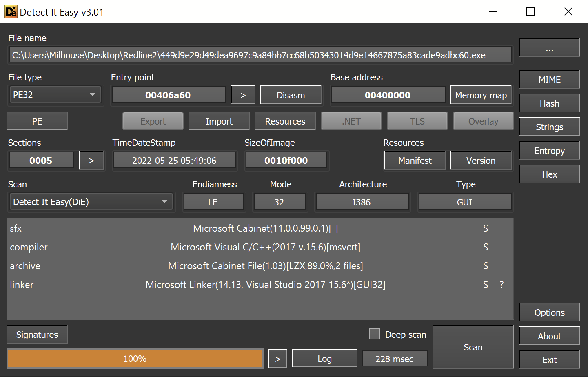588x377 pixels.
Task: Expand the Version resource viewer
Action: click(x=481, y=160)
